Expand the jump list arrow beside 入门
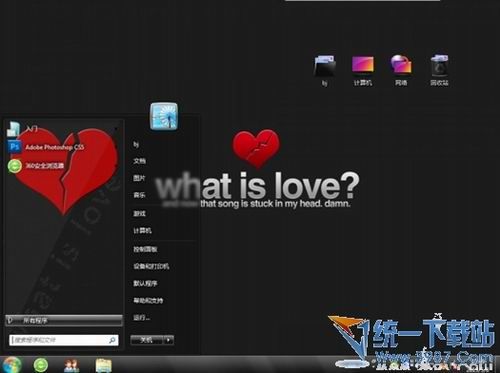The width and height of the screenshot is (500, 373). click(x=116, y=129)
